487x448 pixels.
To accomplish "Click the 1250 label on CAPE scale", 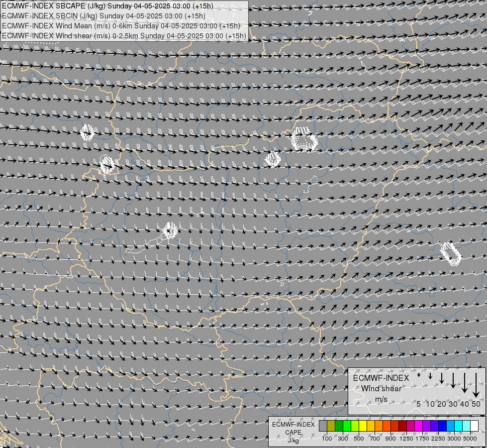I will [x=406, y=439].
